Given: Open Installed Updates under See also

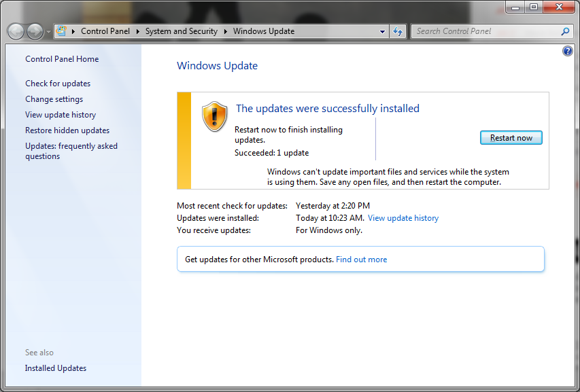Looking at the screenshot, I should pyautogui.click(x=56, y=368).
